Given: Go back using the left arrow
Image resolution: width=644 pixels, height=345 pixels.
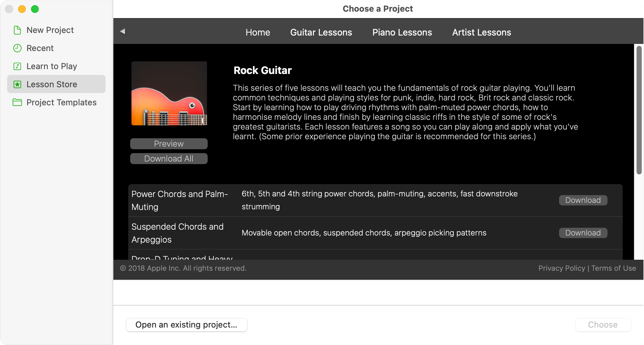Looking at the screenshot, I should click(x=123, y=31).
